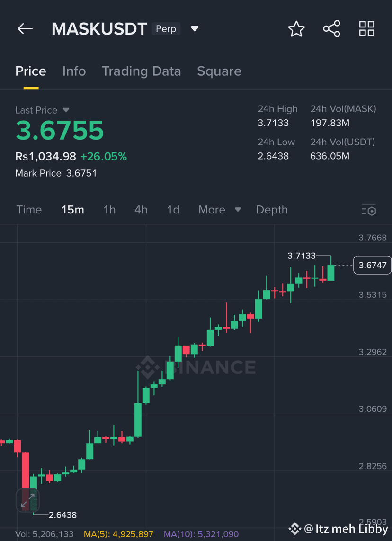
Task: Switch to the Trading Data tab
Action: tap(141, 71)
